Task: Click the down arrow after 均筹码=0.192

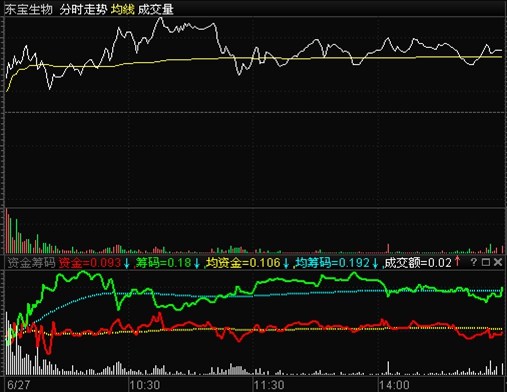Action: (375, 263)
